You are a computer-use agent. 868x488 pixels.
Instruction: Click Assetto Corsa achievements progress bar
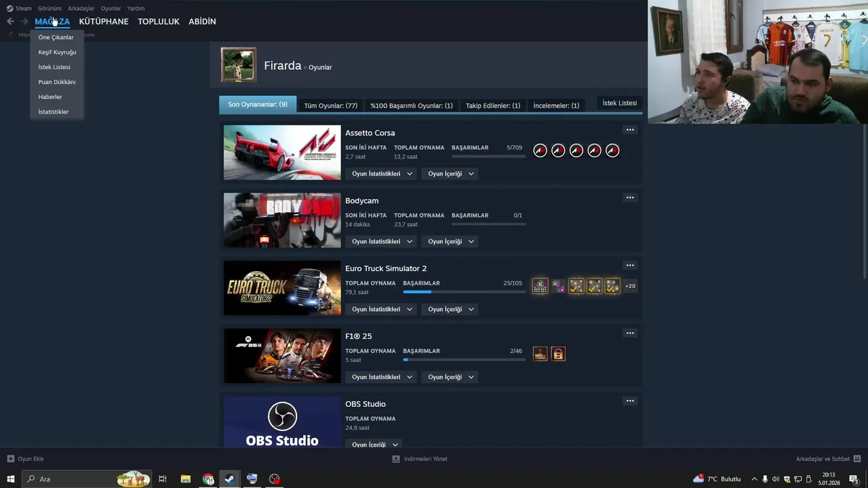pos(488,157)
